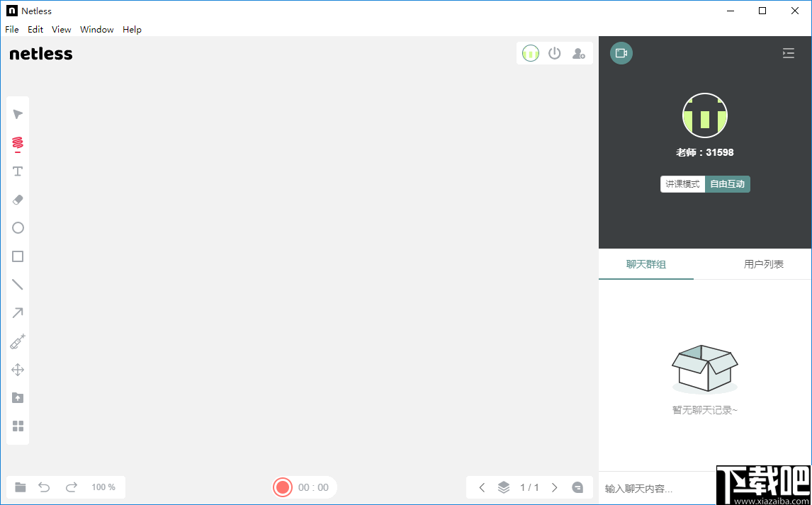Choose the Arrow drawing tool
The width and height of the screenshot is (812, 505).
click(x=18, y=313)
